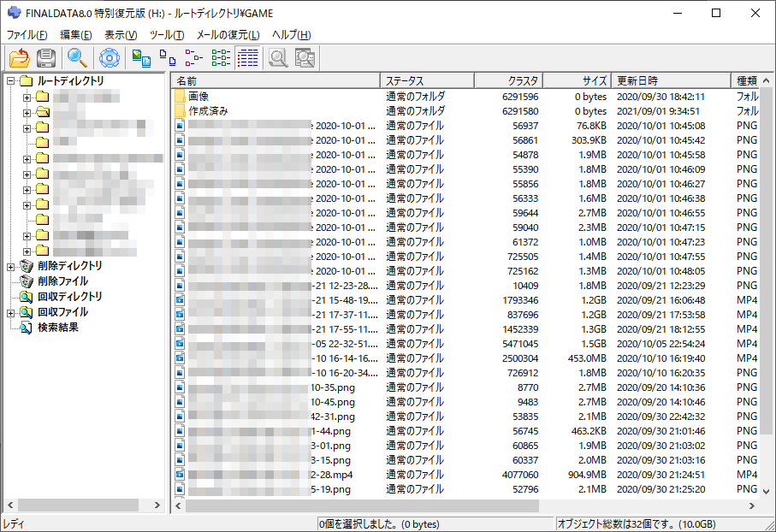776x532 pixels.
Task: Click cluster value 1452339
Action: coord(520,329)
